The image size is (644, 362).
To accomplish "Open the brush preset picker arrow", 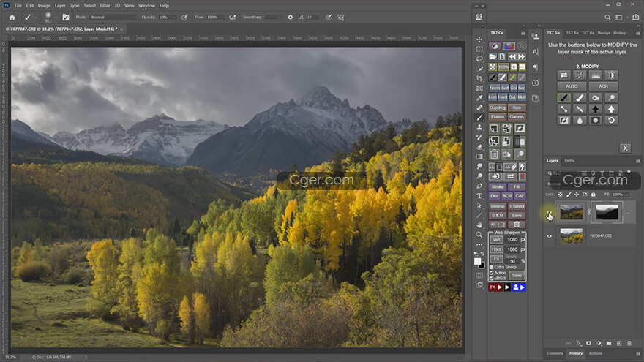I will (56, 18).
